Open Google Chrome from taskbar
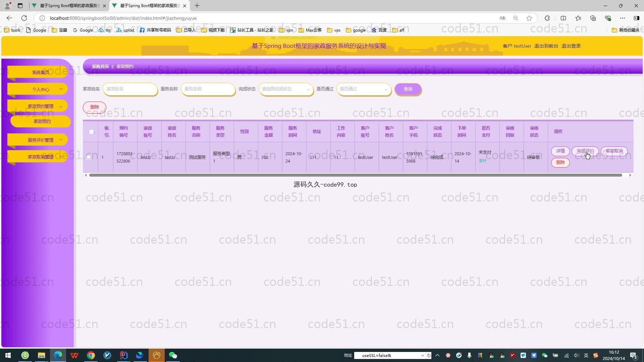Image resolution: width=644 pixels, height=362 pixels. point(91,355)
